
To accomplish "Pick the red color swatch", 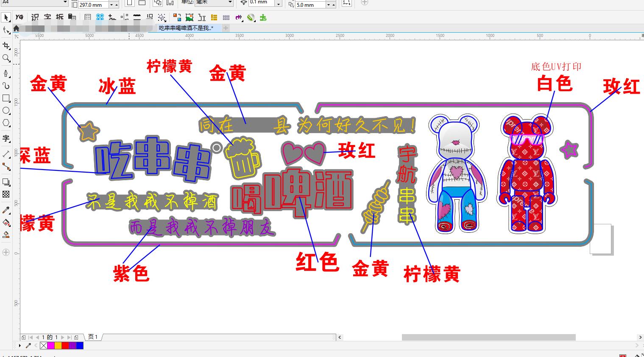I will point(65,346).
